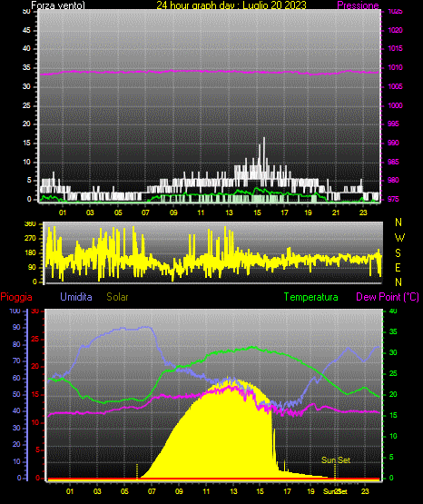Click the S compass direction label
Screen dimensions: 423x504
pos(398,253)
